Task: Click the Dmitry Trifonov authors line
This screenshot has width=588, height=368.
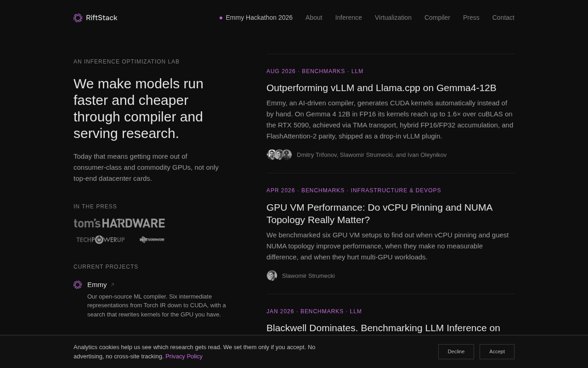Action: pyautogui.click(x=372, y=155)
